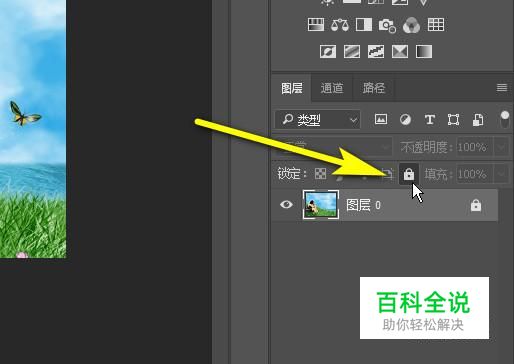514x364 pixels.
Task: Add a Photo Filter adjustment (camera icon)
Action: click(387, 25)
